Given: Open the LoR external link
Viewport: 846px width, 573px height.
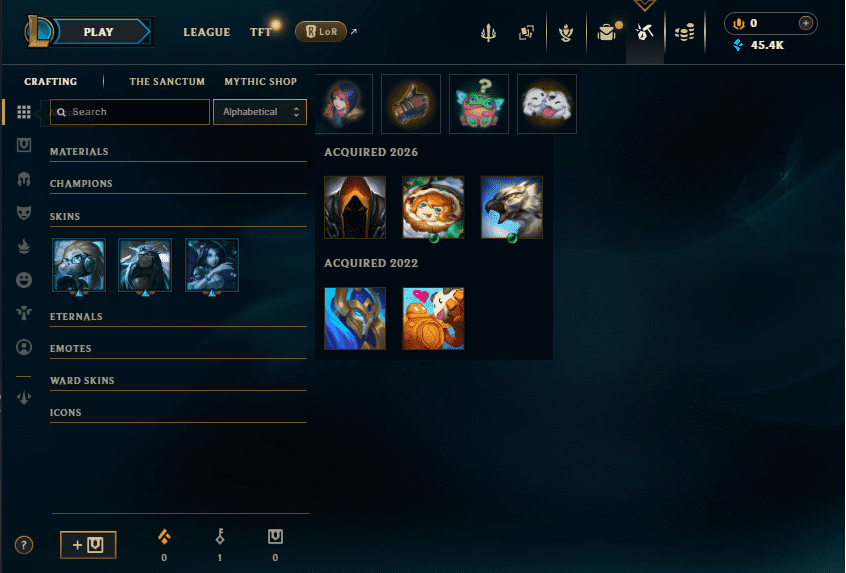Looking at the screenshot, I should (326, 32).
